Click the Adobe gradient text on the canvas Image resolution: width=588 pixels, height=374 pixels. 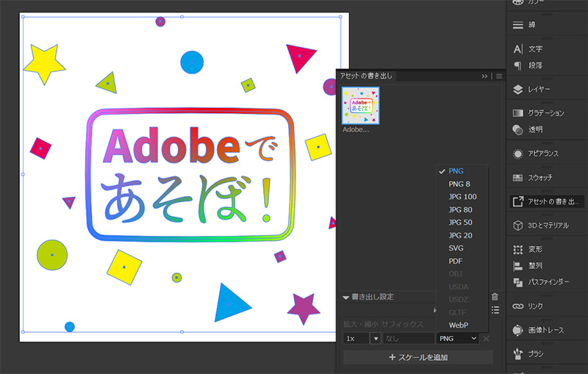point(171,146)
